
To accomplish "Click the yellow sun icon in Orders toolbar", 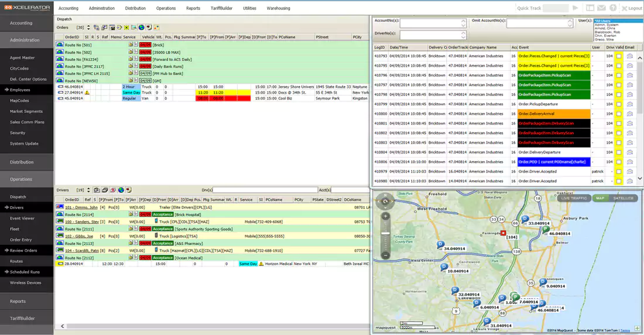I will pos(126,28).
